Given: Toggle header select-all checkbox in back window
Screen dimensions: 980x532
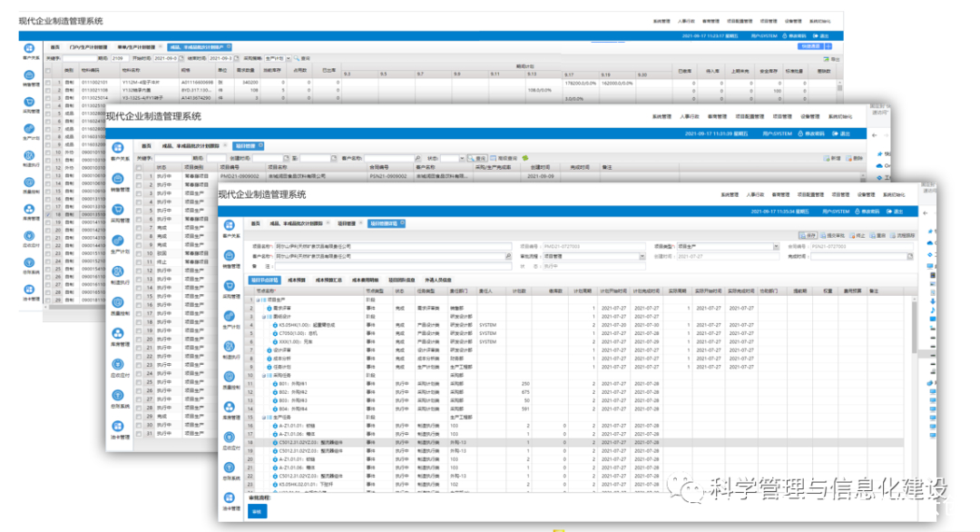Looking at the screenshot, I should [x=48, y=71].
